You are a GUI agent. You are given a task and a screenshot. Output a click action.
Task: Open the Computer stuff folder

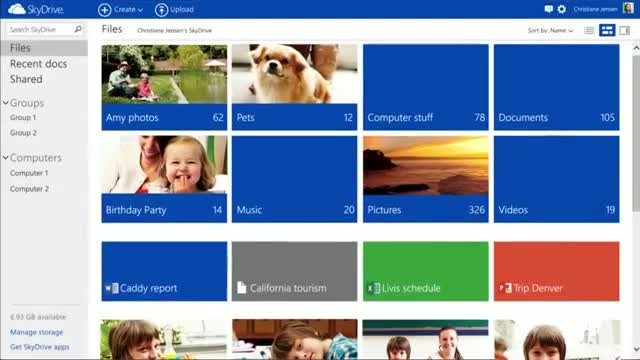(426, 87)
